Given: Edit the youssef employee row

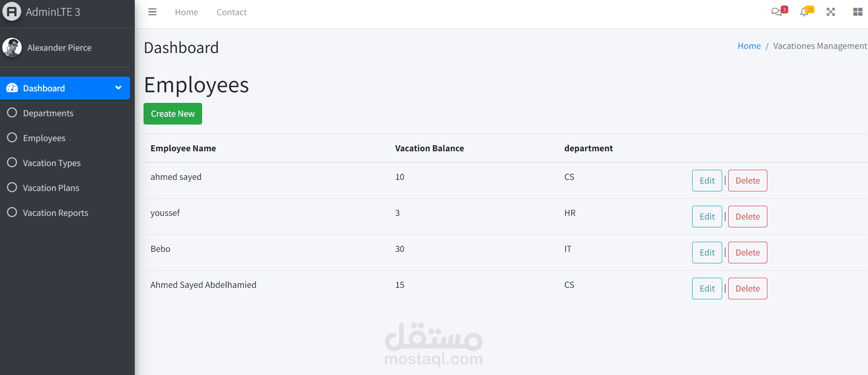Looking at the screenshot, I should pos(707,216).
